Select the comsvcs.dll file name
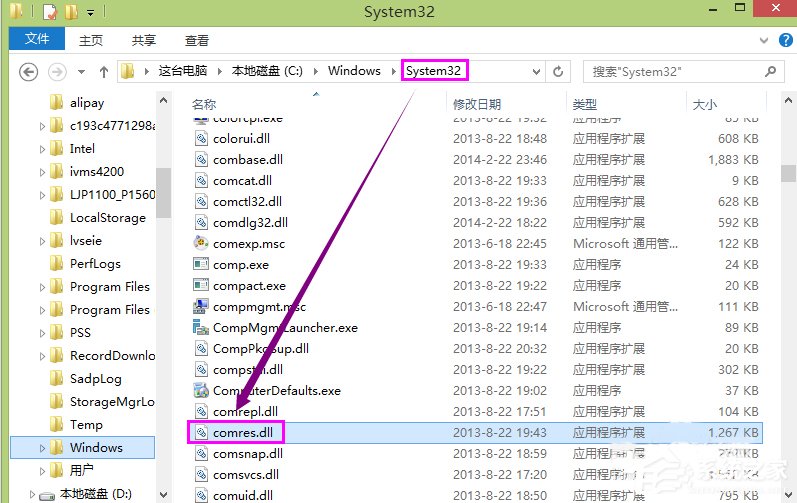 pos(246,475)
